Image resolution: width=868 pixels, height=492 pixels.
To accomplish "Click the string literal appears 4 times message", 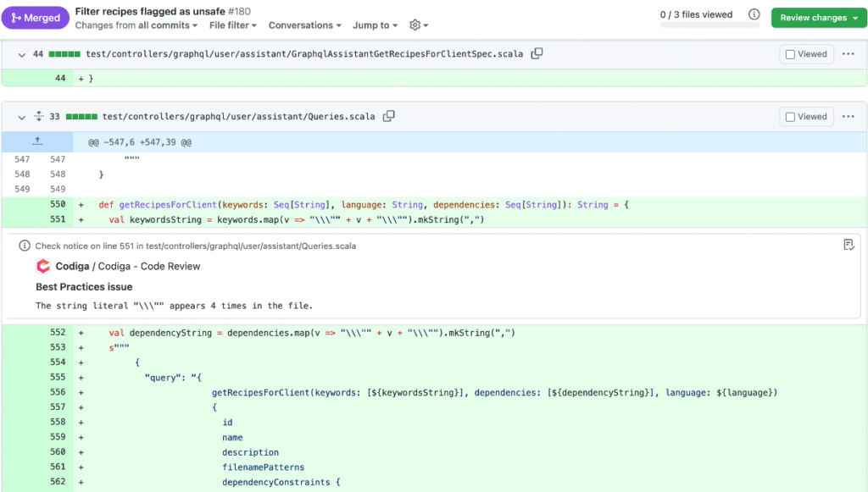I will tap(174, 306).
